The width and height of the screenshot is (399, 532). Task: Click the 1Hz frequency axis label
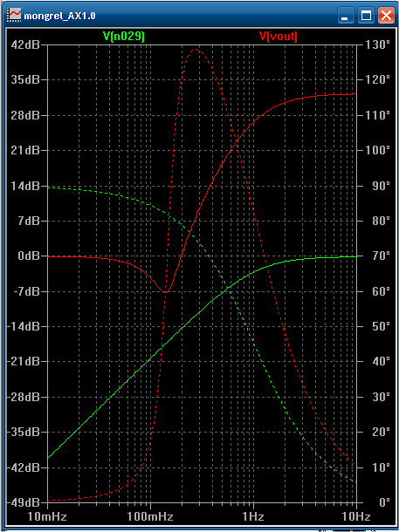(x=253, y=517)
